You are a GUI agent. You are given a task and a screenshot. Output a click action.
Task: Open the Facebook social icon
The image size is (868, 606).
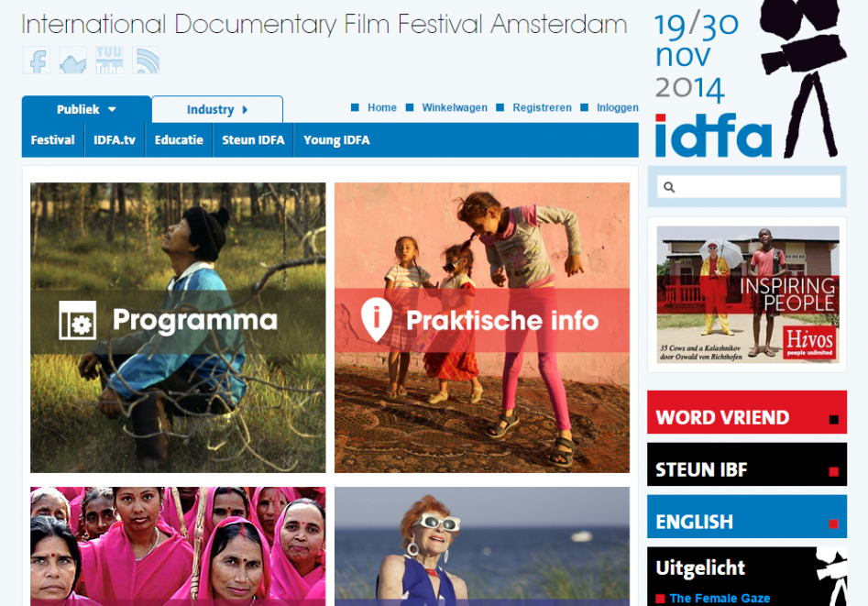[37, 61]
